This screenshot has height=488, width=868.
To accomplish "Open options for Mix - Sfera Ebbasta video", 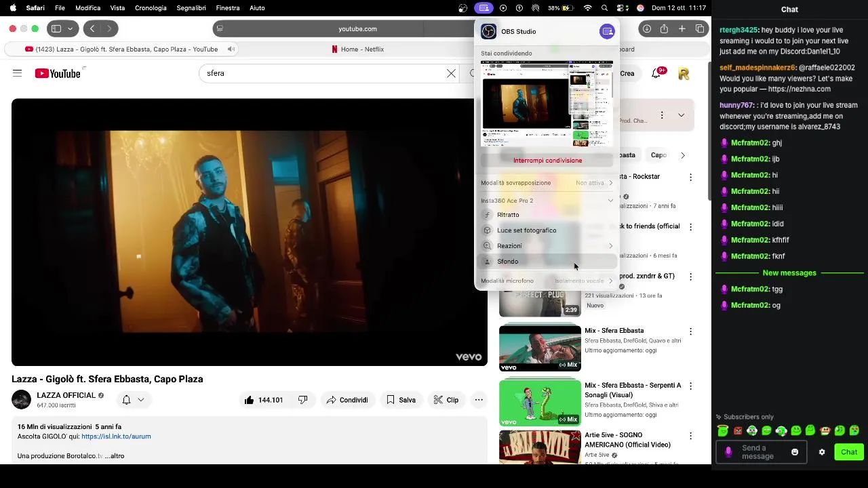I will [690, 331].
